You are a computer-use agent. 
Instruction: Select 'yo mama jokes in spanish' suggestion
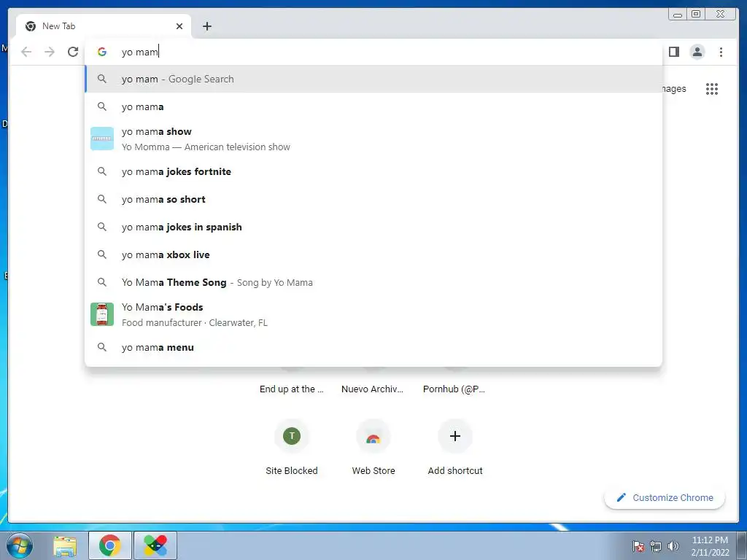tap(373, 227)
